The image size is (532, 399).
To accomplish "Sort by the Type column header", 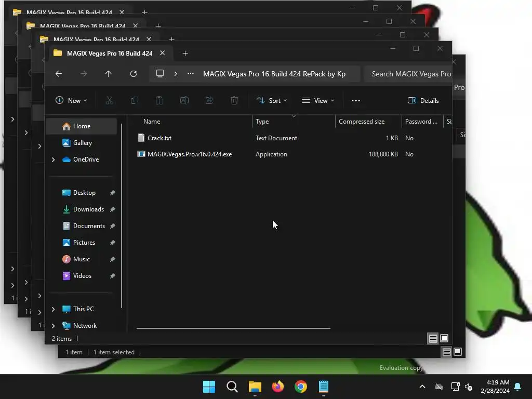I will click(262, 122).
